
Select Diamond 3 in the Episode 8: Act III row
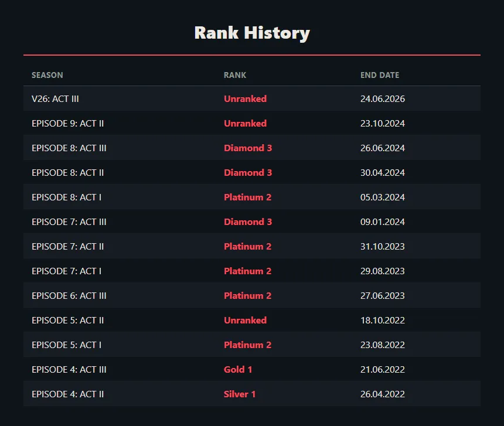248,148
